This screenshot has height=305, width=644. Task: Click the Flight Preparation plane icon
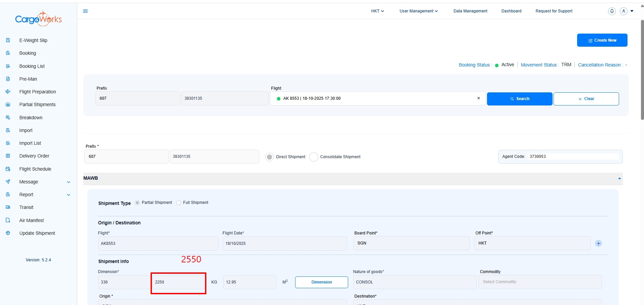[8, 92]
